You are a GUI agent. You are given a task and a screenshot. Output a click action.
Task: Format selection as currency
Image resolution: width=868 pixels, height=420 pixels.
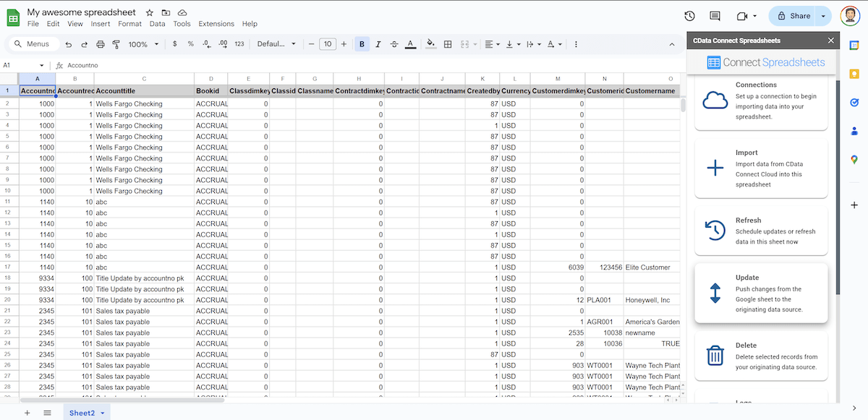click(174, 43)
